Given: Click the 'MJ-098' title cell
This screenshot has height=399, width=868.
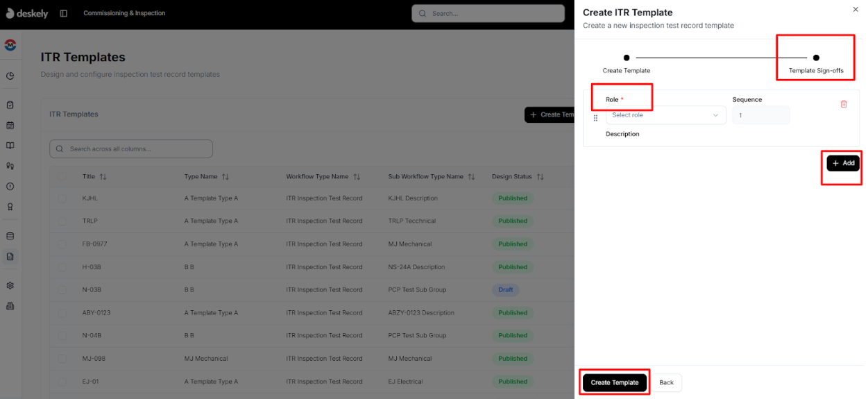Looking at the screenshot, I should [x=93, y=359].
